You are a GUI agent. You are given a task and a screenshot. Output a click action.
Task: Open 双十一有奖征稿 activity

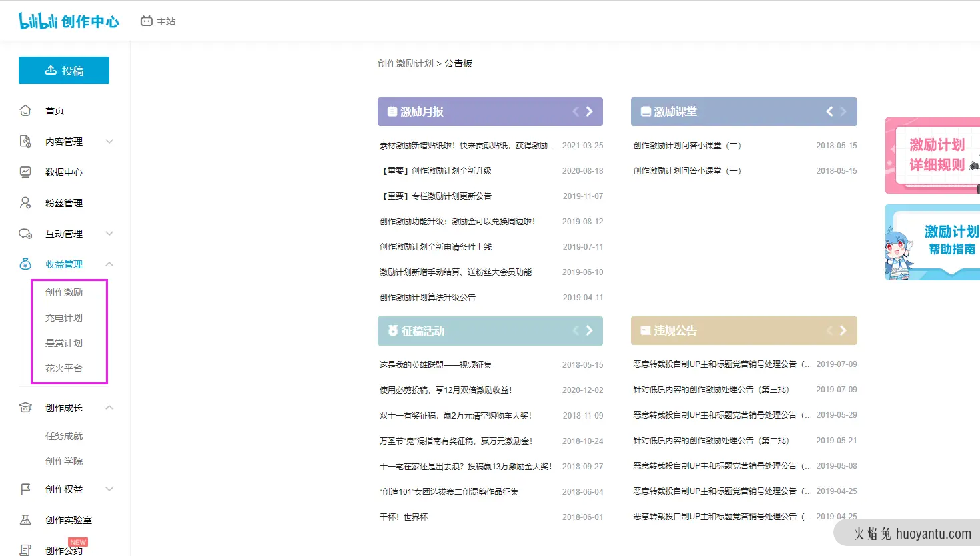click(x=456, y=416)
